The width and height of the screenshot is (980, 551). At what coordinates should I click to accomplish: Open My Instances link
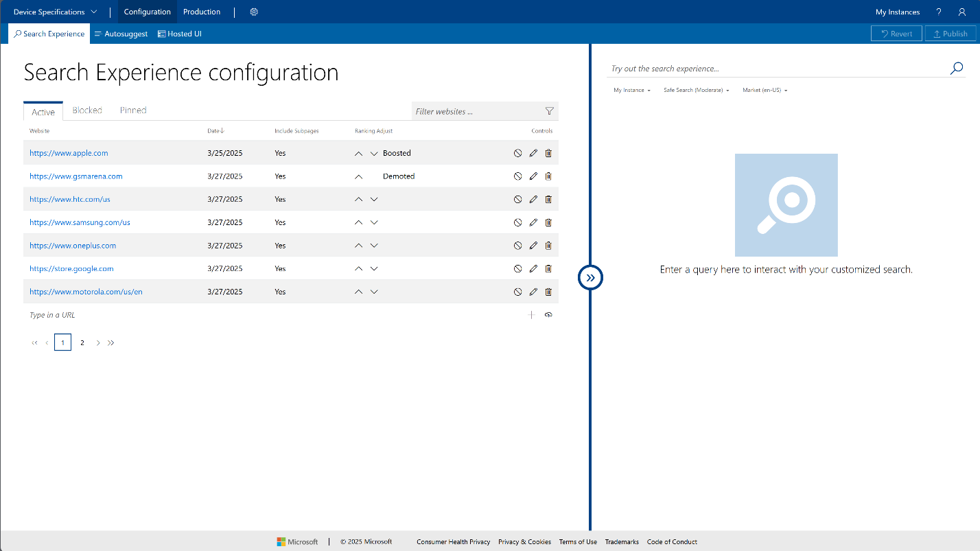(x=898, y=12)
